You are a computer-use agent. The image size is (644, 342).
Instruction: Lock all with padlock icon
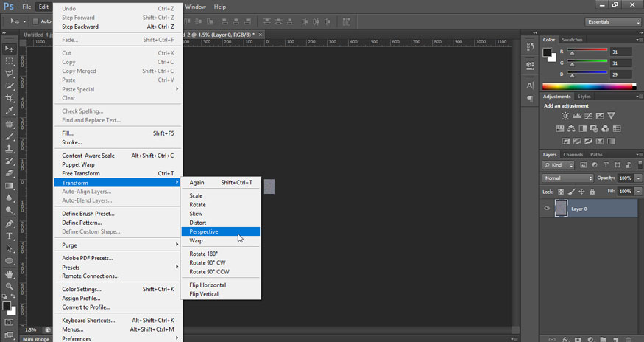pyautogui.click(x=592, y=192)
